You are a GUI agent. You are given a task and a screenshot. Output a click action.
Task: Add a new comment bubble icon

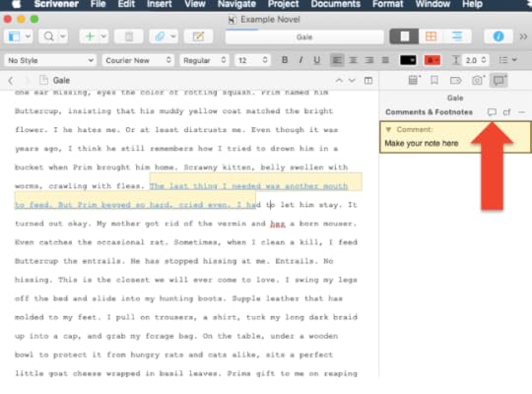(x=492, y=112)
